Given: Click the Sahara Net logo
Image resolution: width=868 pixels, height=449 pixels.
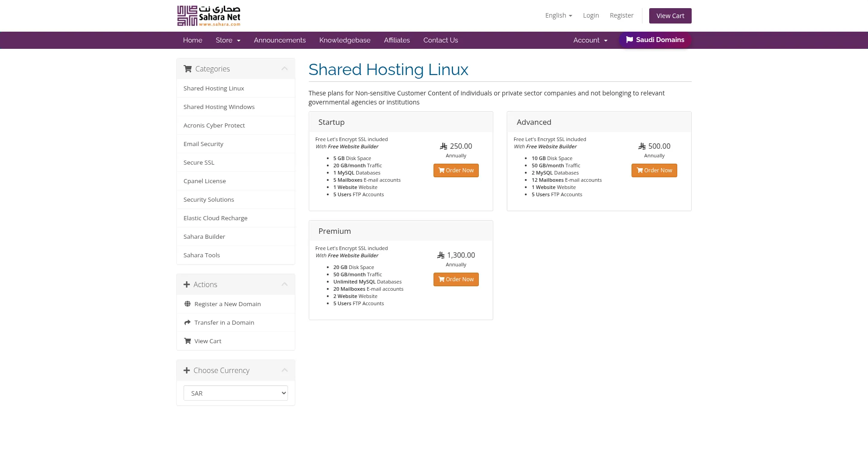Looking at the screenshot, I should coord(208,16).
